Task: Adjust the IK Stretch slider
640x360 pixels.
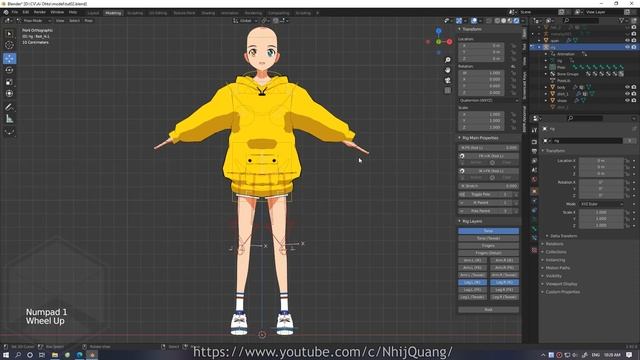Action: click(488, 186)
